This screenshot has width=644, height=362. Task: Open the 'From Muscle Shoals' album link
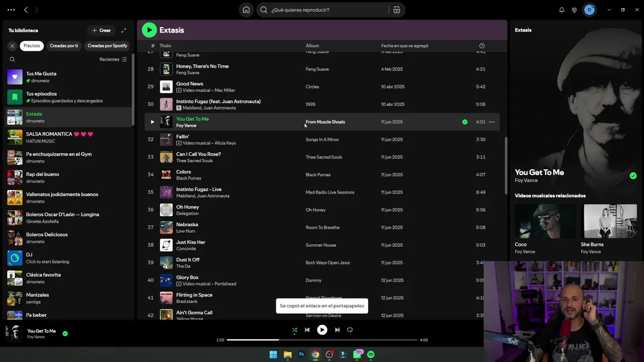pyautogui.click(x=325, y=122)
